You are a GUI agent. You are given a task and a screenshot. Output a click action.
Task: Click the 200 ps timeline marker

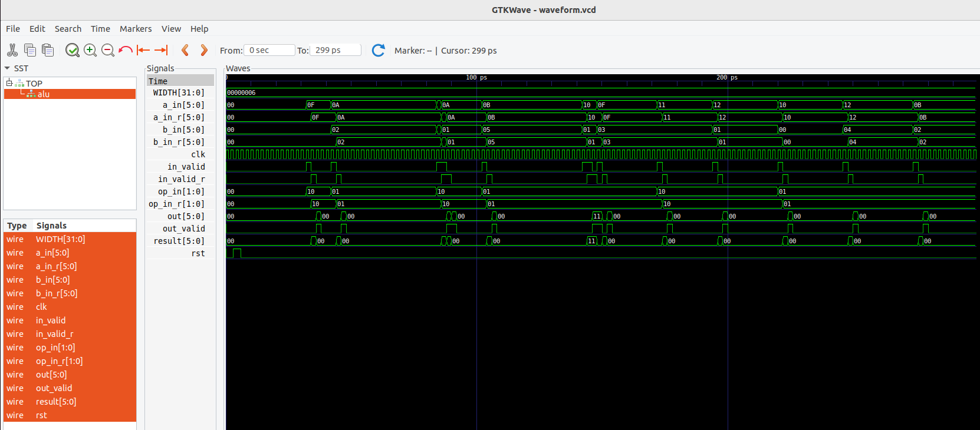727,77
